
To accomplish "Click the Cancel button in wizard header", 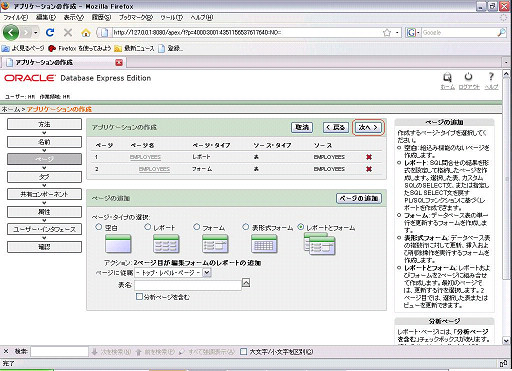I will [302, 127].
